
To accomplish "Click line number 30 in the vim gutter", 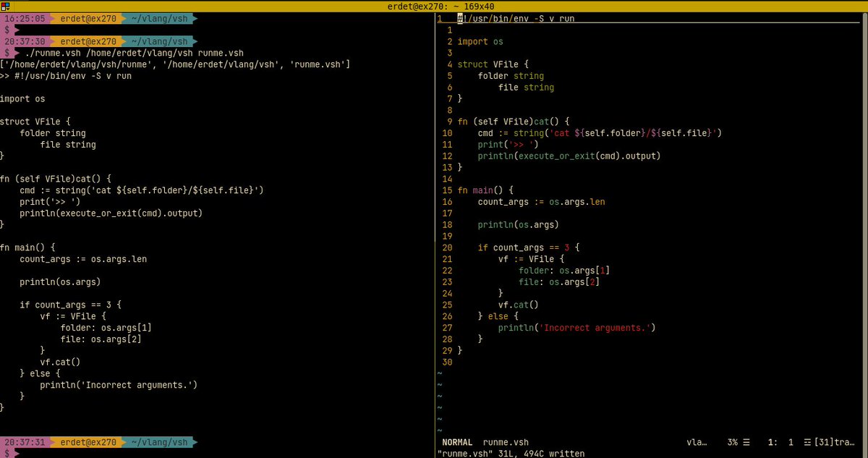I will [446, 362].
